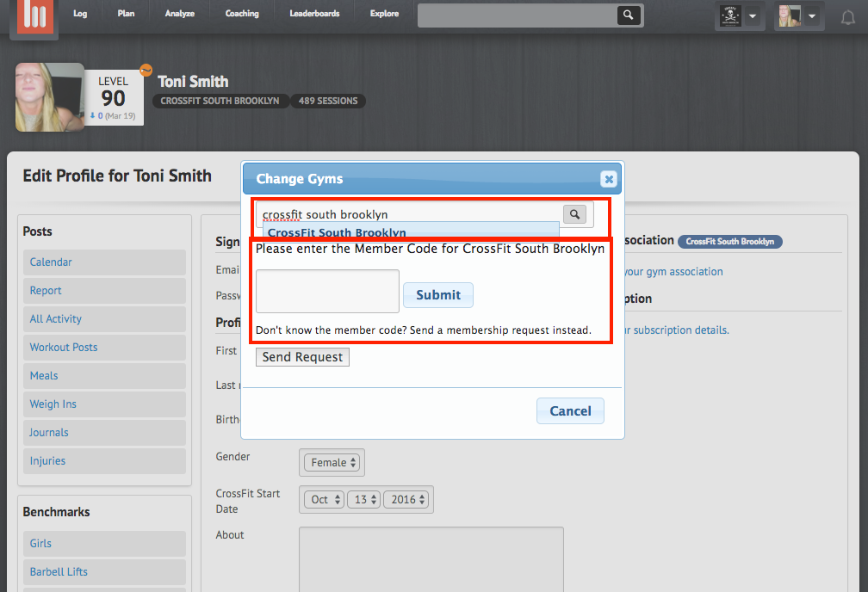Open the month dropdown showing Oct
The width and height of the screenshot is (868, 592).
324,500
